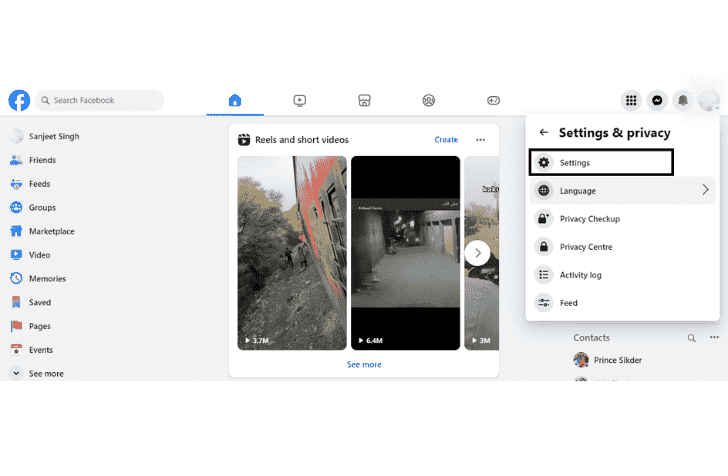Open Contacts three-dot options

tap(714, 338)
